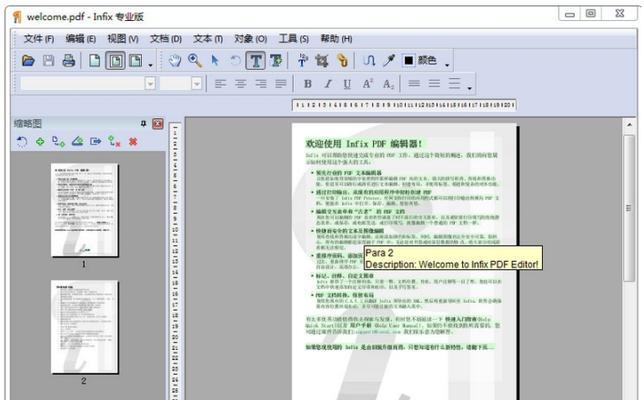Expand the formatting toolbar overflow arrow
644x400 pixels.
[469, 88]
